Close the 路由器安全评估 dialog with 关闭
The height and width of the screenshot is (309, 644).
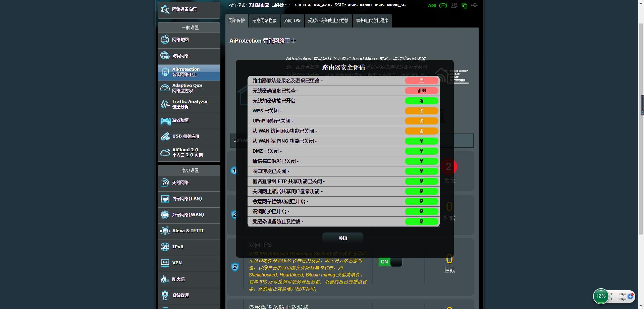343,238
